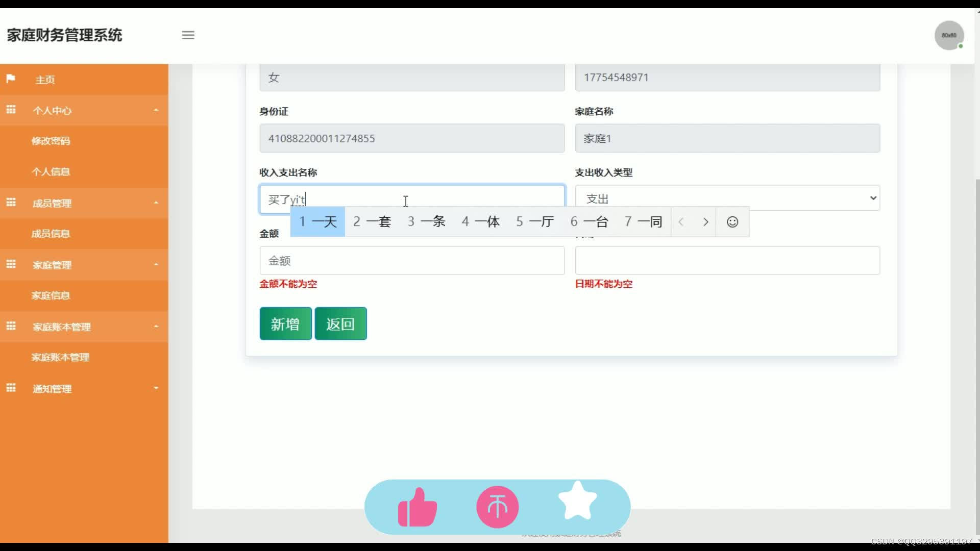Click the gender field showing 女

pos(412,78)
